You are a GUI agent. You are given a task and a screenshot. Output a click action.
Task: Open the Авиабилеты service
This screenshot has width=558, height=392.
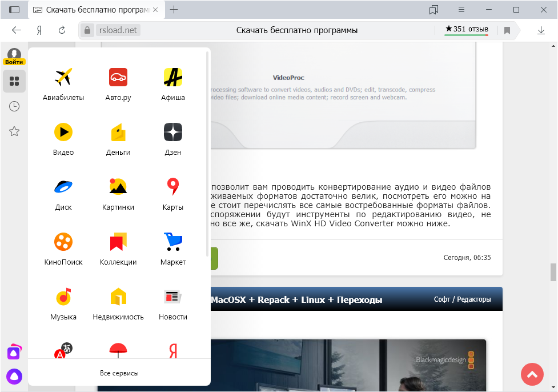63,85
